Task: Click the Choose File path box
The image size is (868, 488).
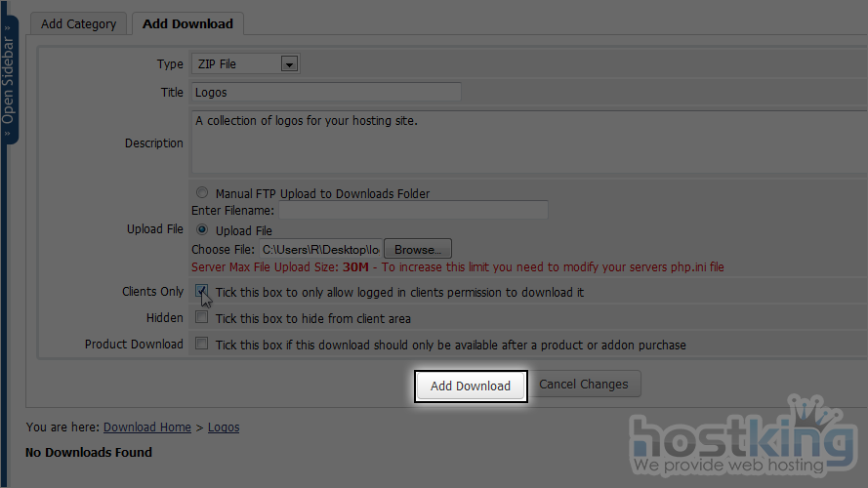Action: 319,250
